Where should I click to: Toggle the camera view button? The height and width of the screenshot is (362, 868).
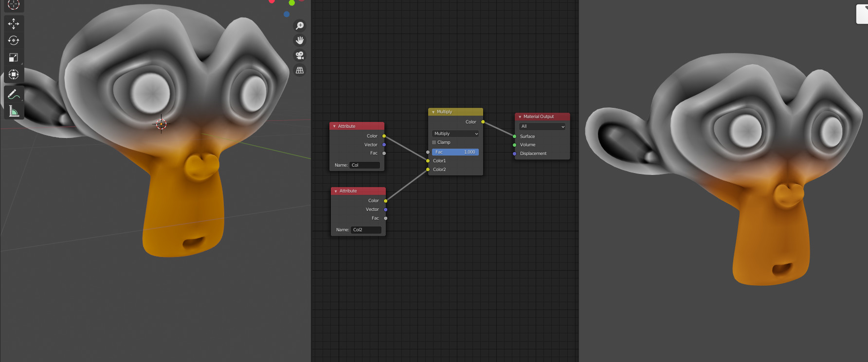tap(300, 55)
